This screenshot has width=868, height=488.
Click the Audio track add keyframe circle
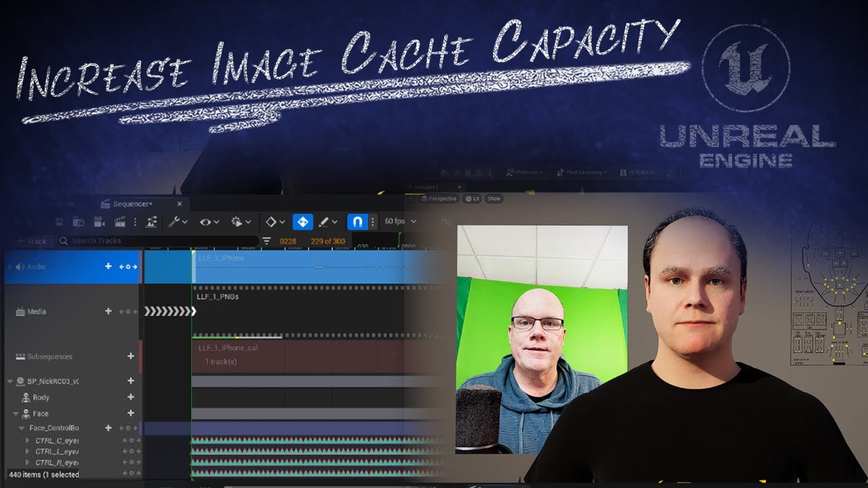click(x=129, y=267)
